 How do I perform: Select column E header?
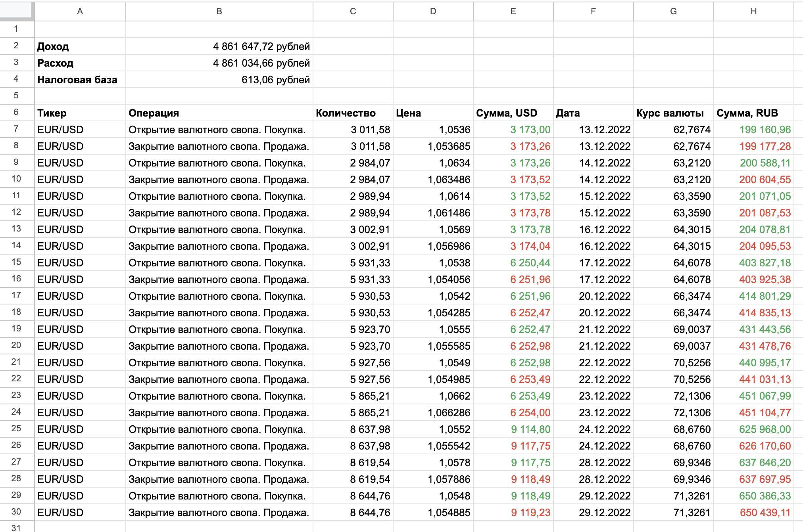[x=513, y=11]
